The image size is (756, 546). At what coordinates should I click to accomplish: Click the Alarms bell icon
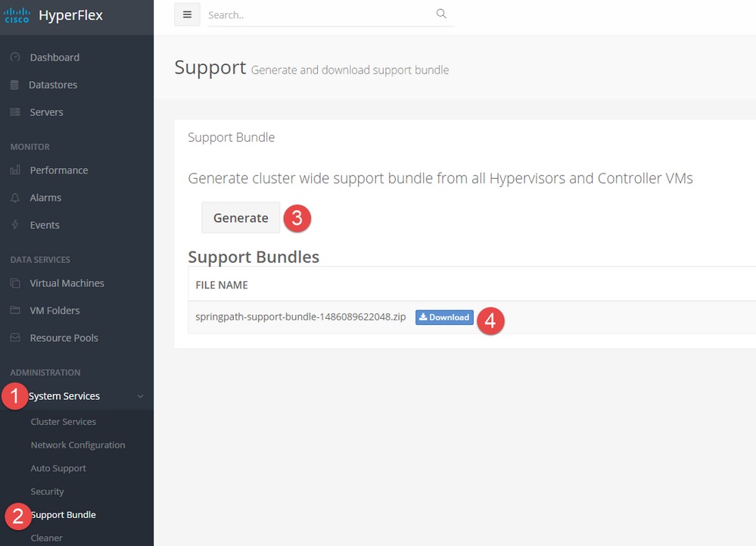(15, 198)
